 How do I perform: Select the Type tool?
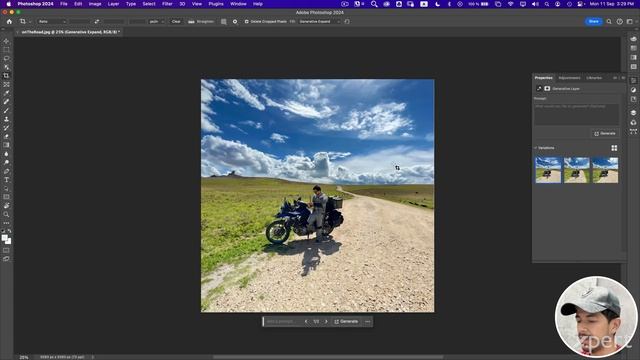[6, 180]
